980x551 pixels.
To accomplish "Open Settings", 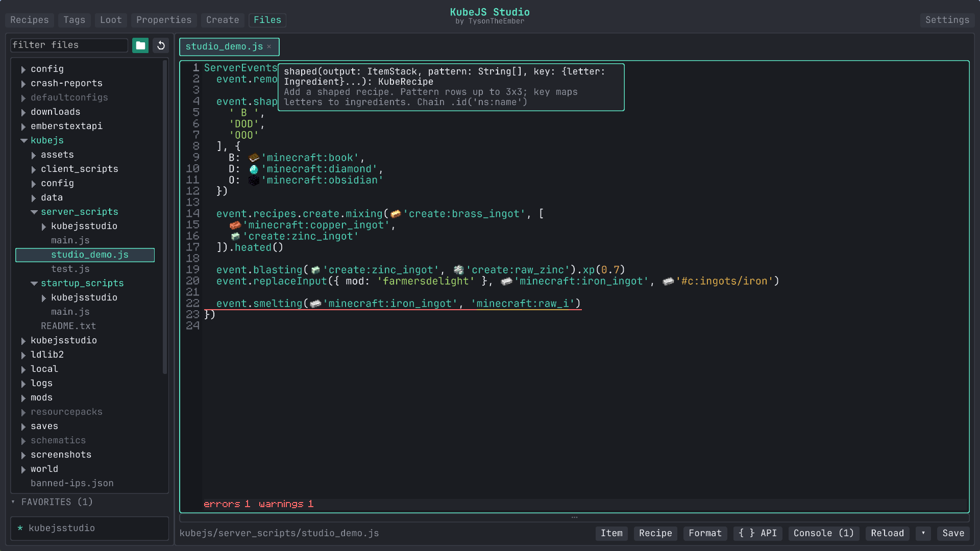I will click(947, 20).
